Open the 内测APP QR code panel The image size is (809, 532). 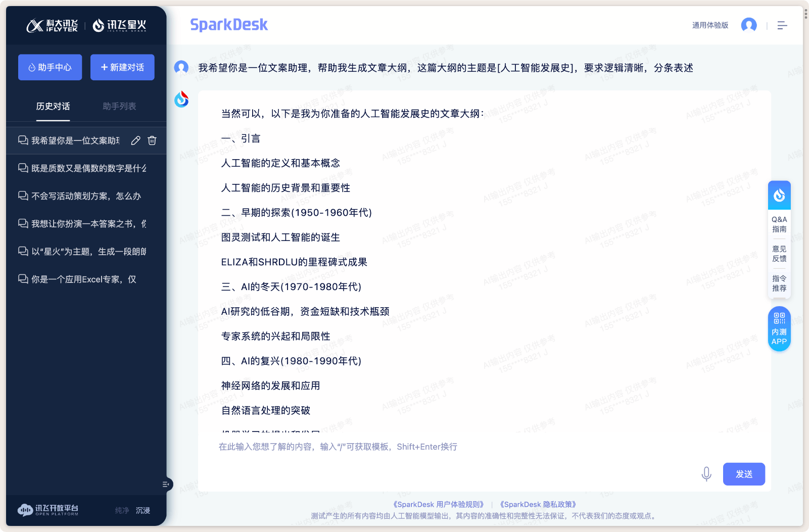pyautogui.click(x=779, y=328)
